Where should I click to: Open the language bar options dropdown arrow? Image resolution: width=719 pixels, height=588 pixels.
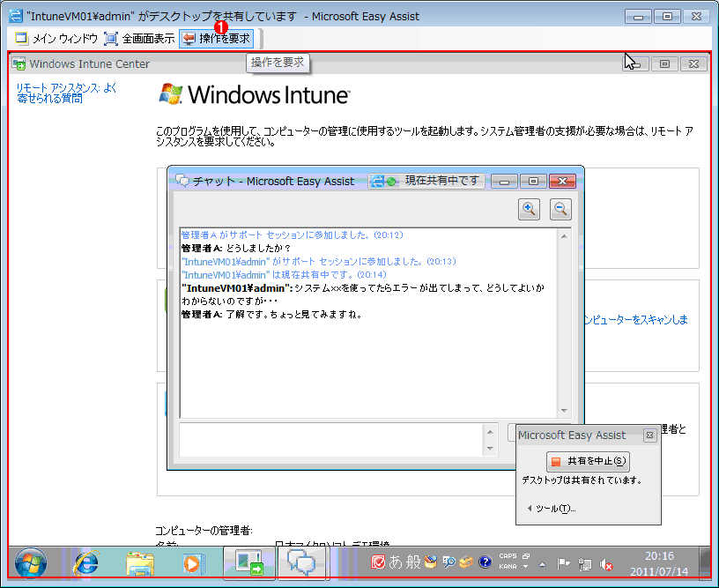[x=526, y=567]
